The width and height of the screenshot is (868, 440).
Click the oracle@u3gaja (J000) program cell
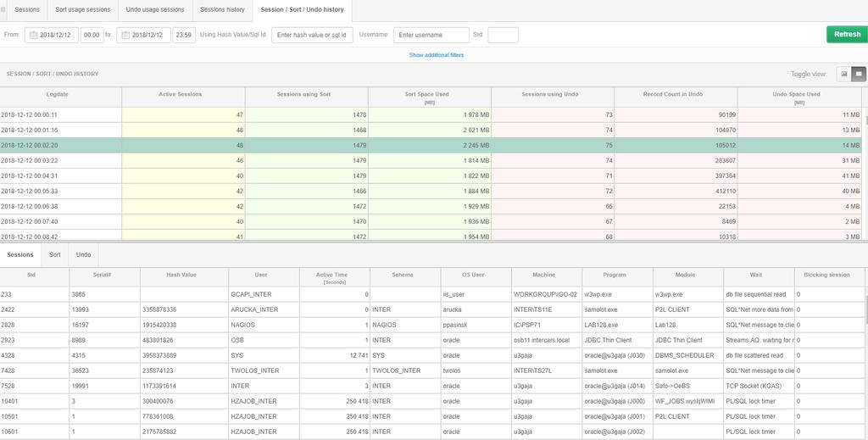click(618, 401)
